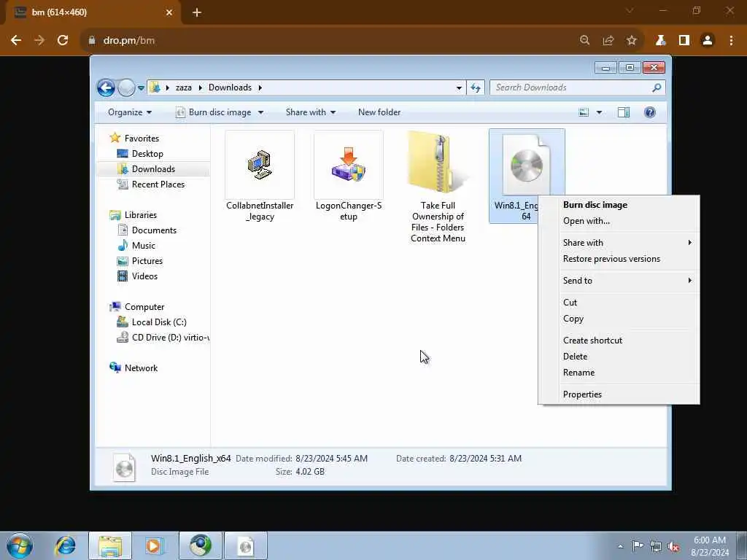This screenshot has width=747, height=560.
Task: Click the taskbar clock showing 6:00 AM
Action: [x=710, y=545]
